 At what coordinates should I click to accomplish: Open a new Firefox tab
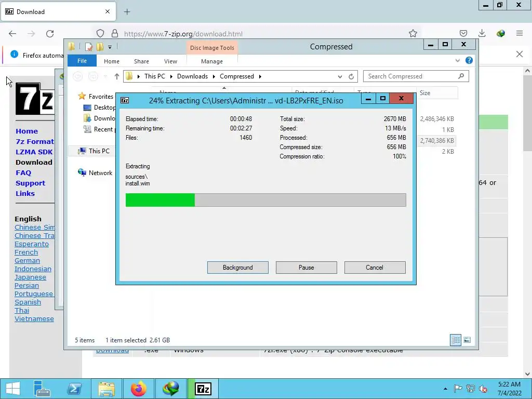127,12
